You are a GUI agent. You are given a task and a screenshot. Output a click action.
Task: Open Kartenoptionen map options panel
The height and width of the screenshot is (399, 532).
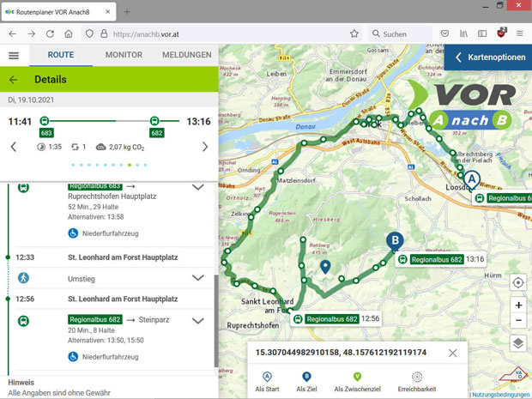tap(488, 57)
